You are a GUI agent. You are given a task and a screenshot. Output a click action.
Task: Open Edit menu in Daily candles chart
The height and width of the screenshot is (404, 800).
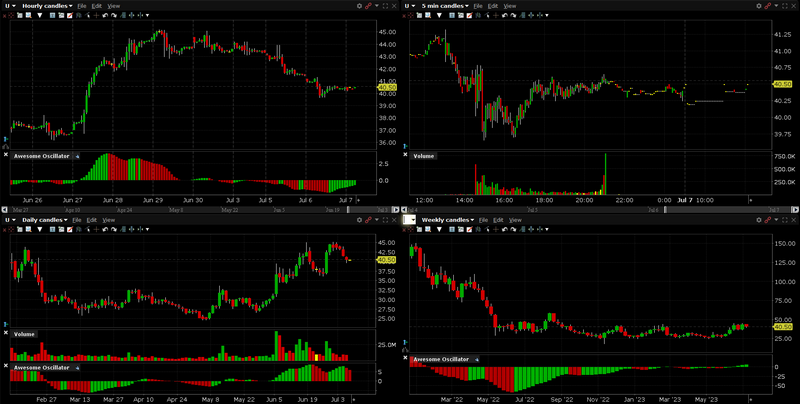click(94, 218)
